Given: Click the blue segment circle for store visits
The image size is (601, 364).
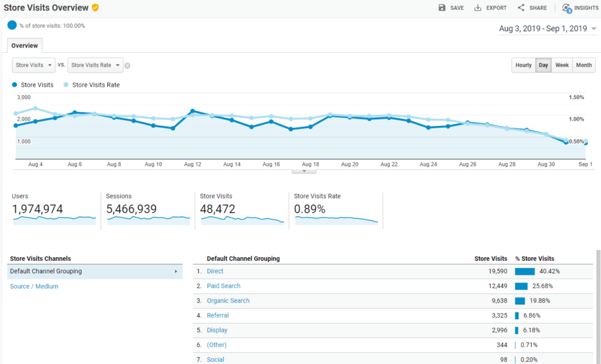Looking at the screenshot, I should [x=12, y=25].
